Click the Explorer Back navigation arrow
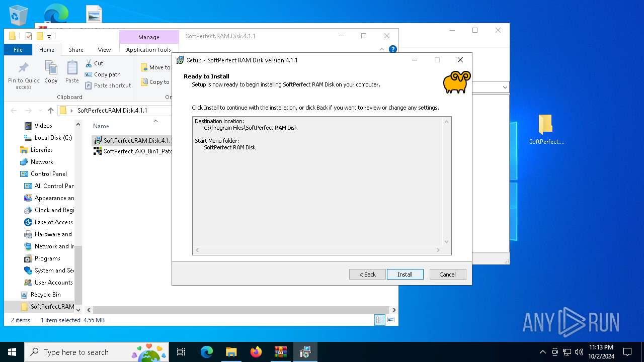 click(x=14, y=111)
